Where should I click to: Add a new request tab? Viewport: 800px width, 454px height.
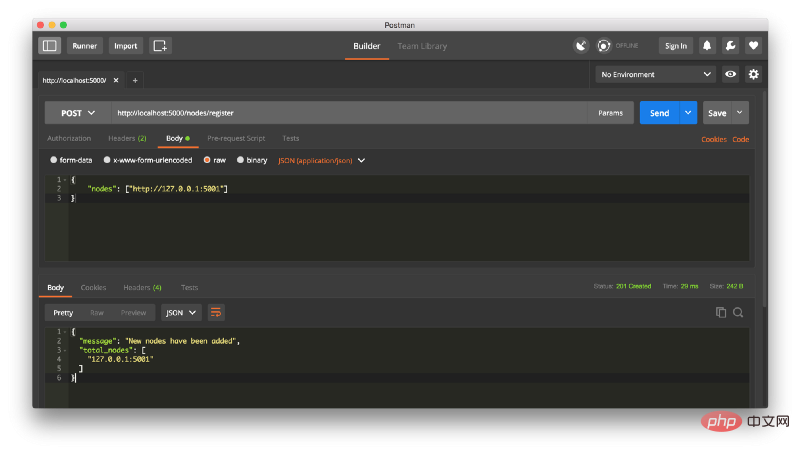pyautogui.click(x=135, y=80)
